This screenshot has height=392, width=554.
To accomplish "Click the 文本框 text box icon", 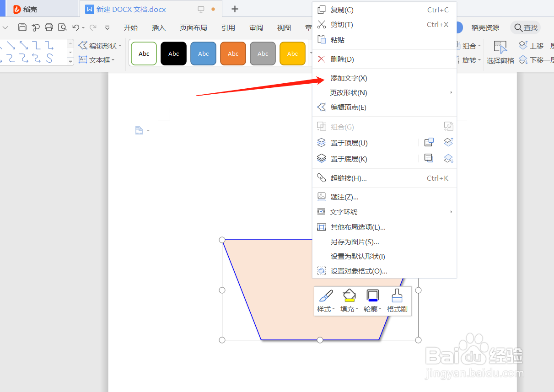I will [x=97, y=59].
